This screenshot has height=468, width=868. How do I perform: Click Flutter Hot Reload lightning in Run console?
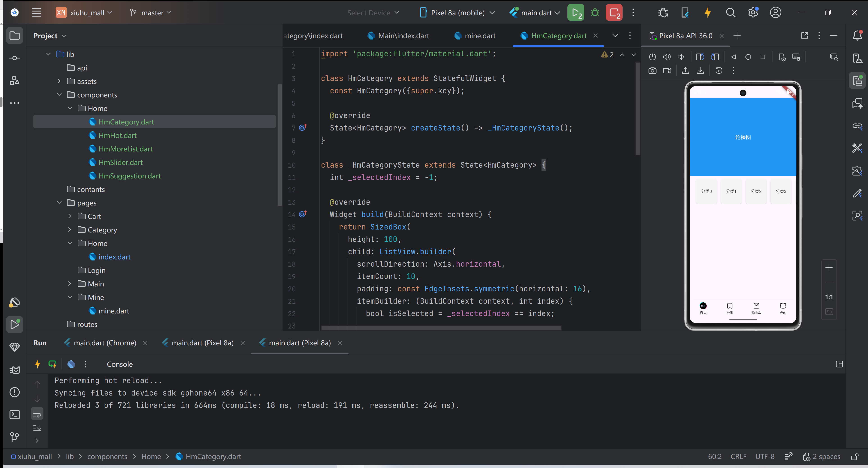[37, 364]
